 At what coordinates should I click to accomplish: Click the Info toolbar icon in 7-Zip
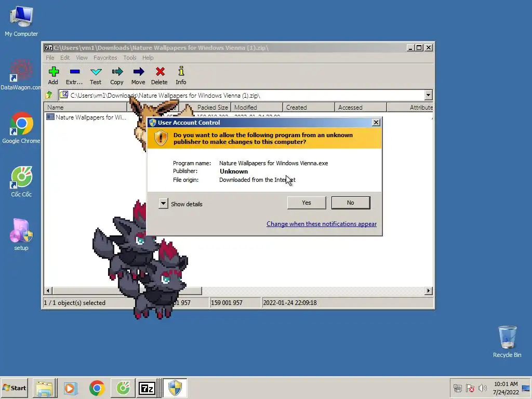pos(181,75)
